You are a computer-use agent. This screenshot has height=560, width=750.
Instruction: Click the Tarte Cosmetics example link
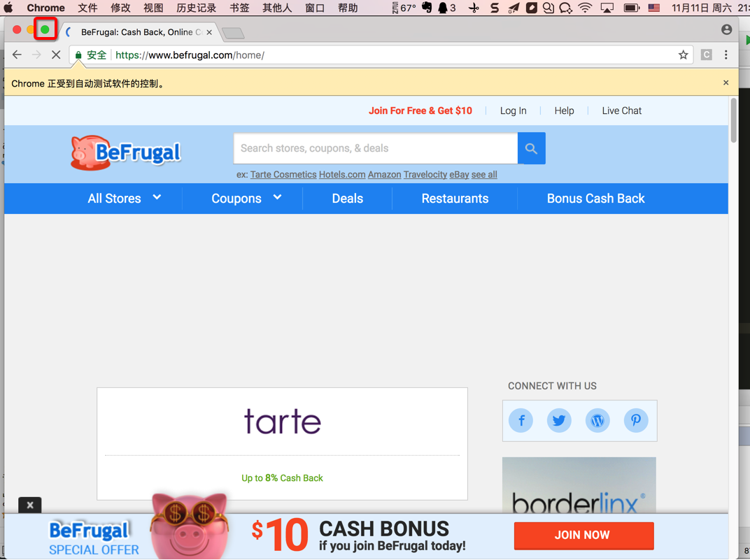coord(283,174)
